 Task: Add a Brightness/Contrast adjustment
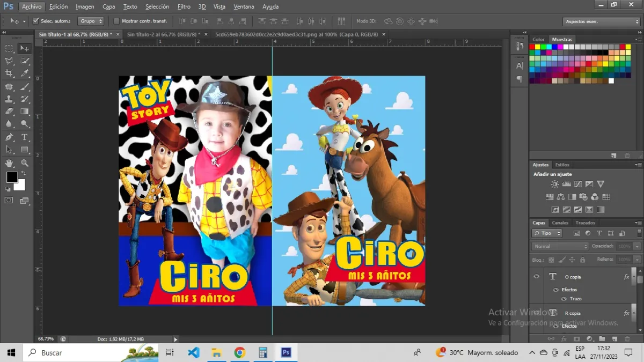click(x=555, y=184)
